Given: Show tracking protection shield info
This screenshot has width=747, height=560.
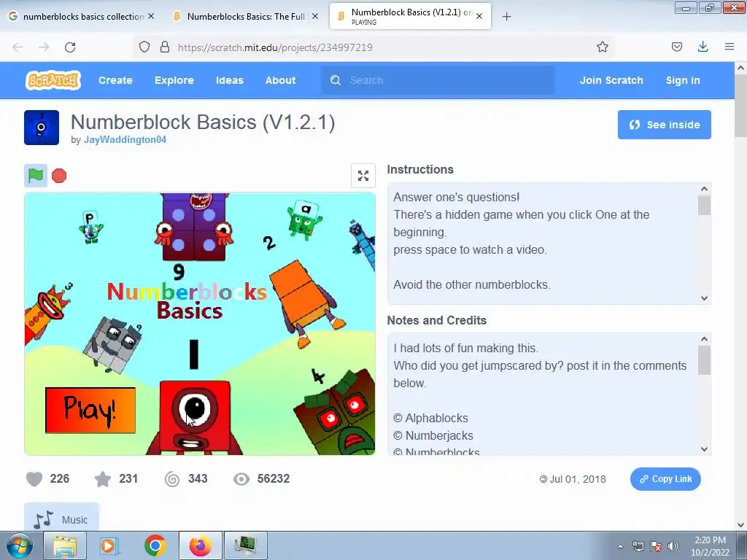Looking at the screenshot, I should (x=144, y=47).
